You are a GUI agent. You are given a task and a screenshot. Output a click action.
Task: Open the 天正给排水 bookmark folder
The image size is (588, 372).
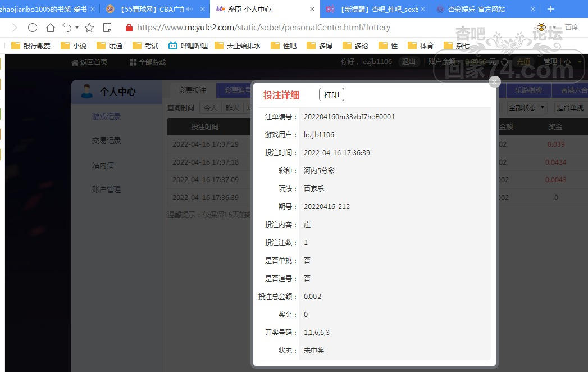(x=238, y=46)
